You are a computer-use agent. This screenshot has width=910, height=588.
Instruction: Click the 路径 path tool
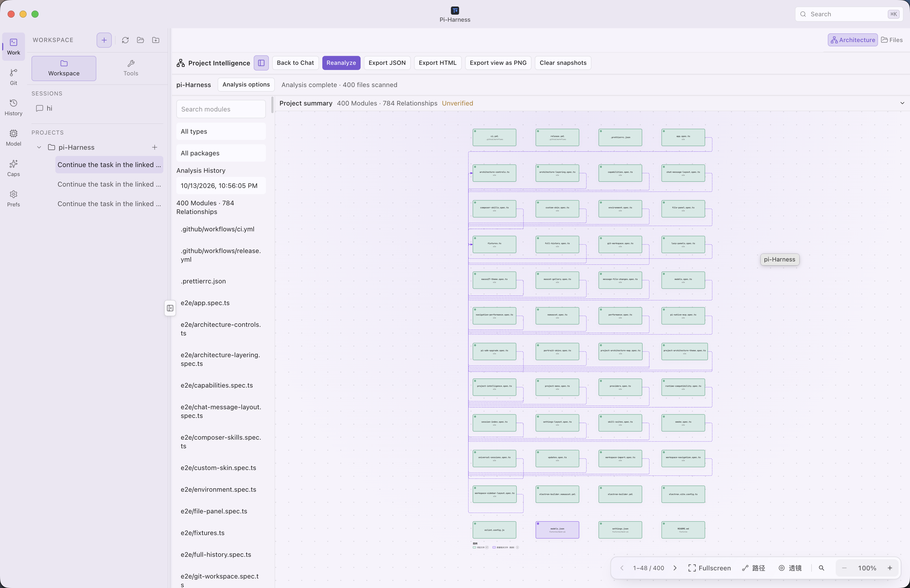tap(754, 568)
